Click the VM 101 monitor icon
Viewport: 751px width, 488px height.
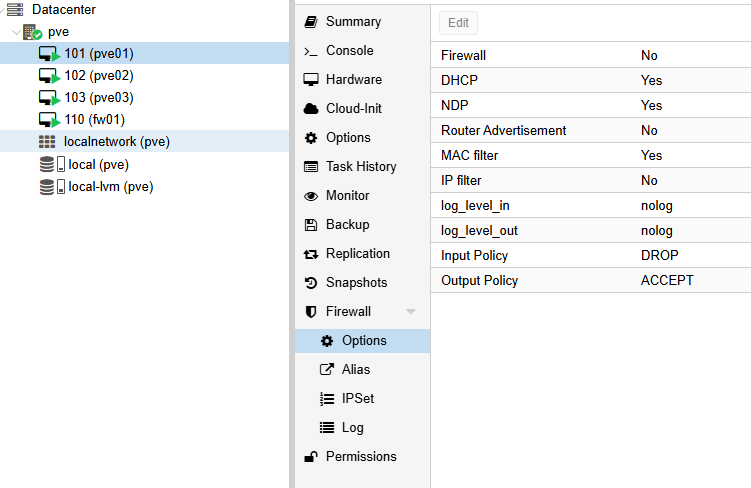pos(49,54)
